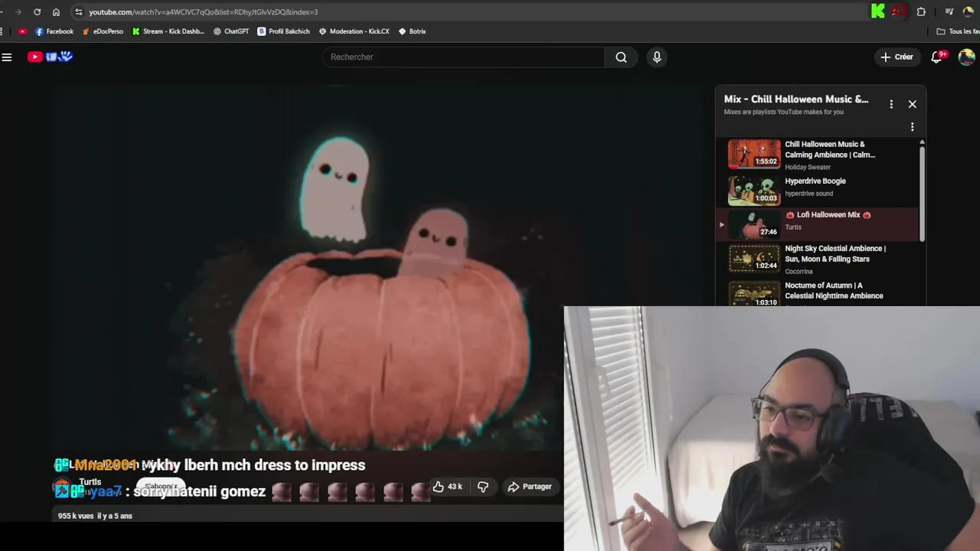View site information icon in address bar
Screen dimensions: 980x551
78,11
